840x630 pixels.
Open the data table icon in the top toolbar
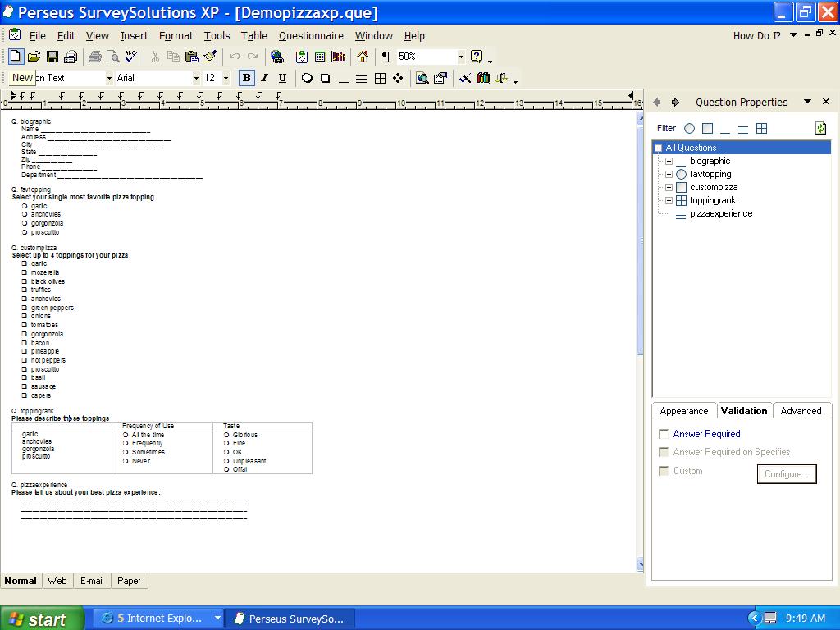click(320, 57)
